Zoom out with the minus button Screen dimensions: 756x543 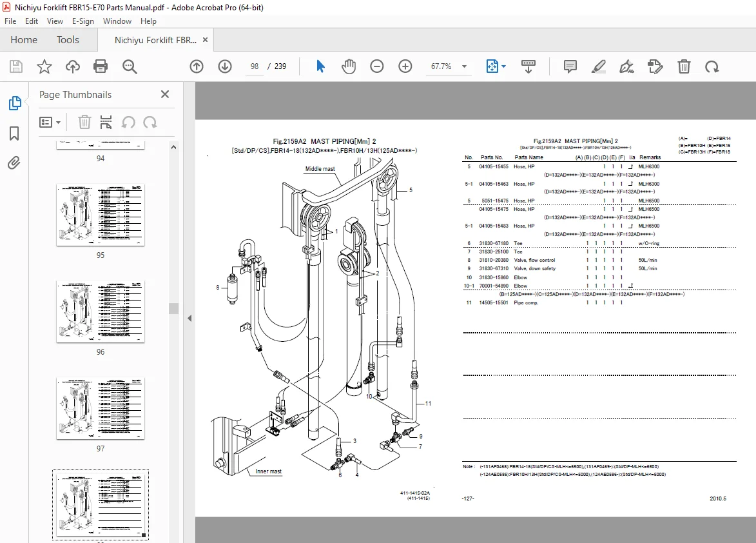pos(377,66)
